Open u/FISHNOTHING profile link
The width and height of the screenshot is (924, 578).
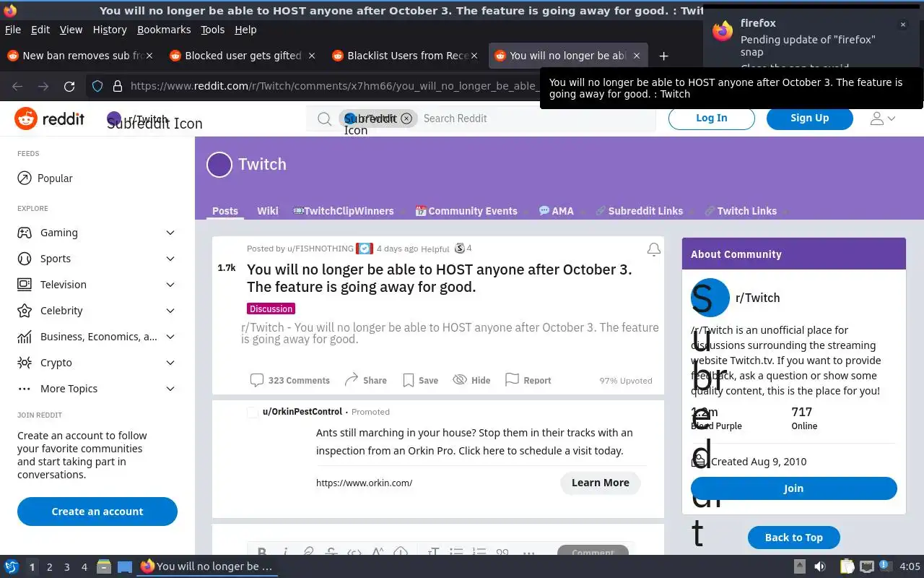(321, 249)
